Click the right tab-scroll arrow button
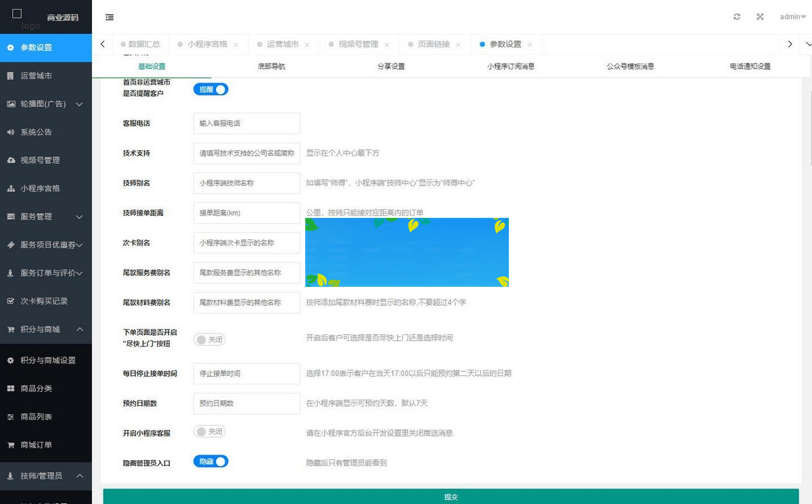Image resolution: width=812 pixels, height=504 pixels. (x=790, y=43)
